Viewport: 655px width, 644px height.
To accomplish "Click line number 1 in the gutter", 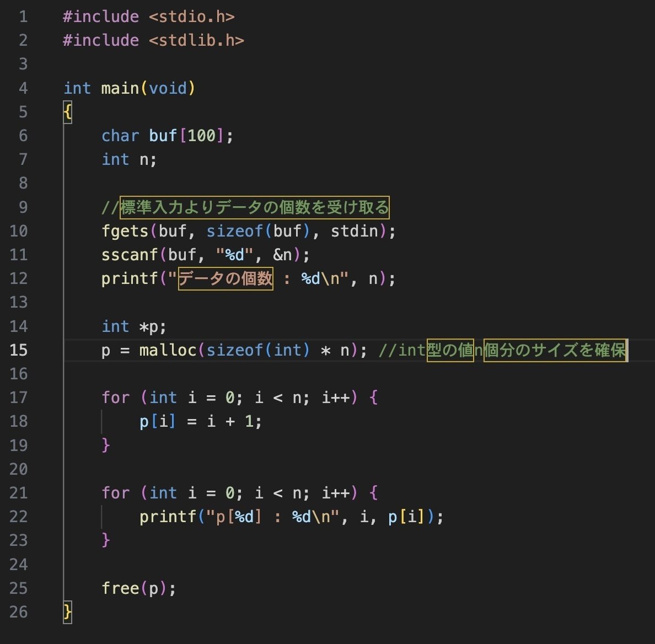I will (x=23, y=17).
